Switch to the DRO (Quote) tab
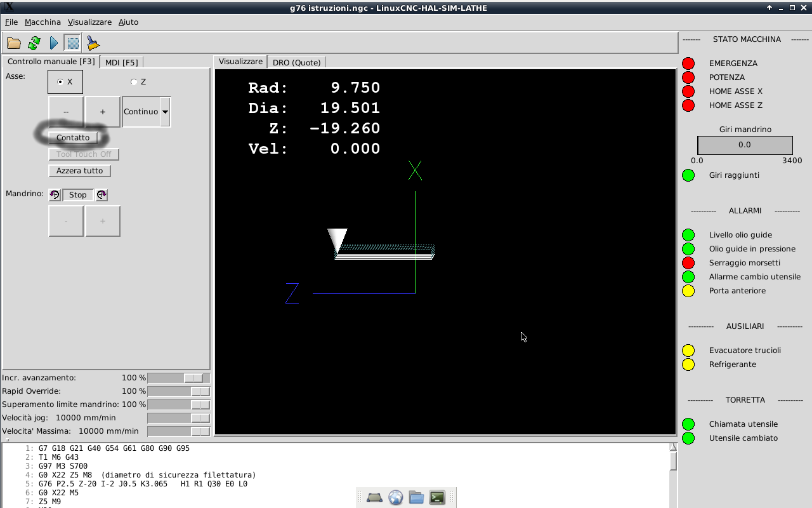 pos(296,62)
